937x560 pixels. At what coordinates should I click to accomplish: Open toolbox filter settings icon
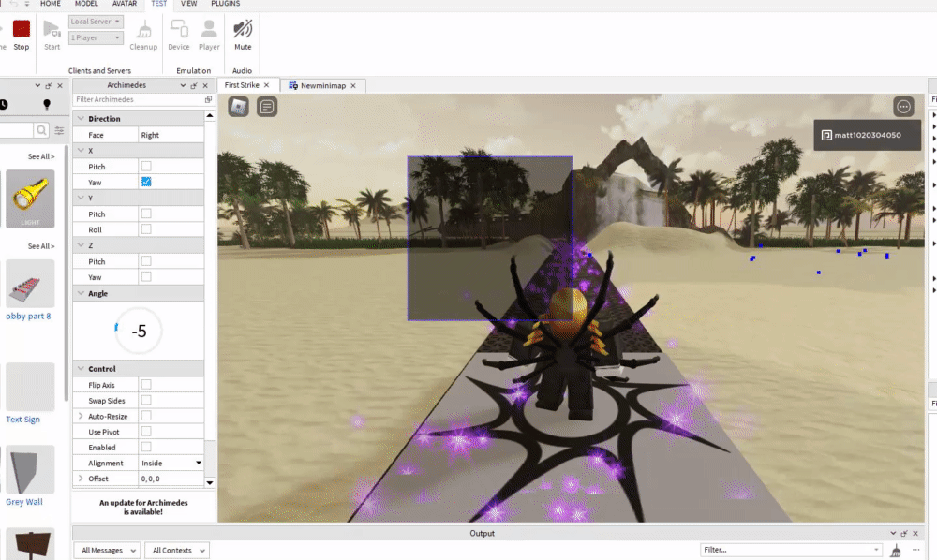coord(59,130)
